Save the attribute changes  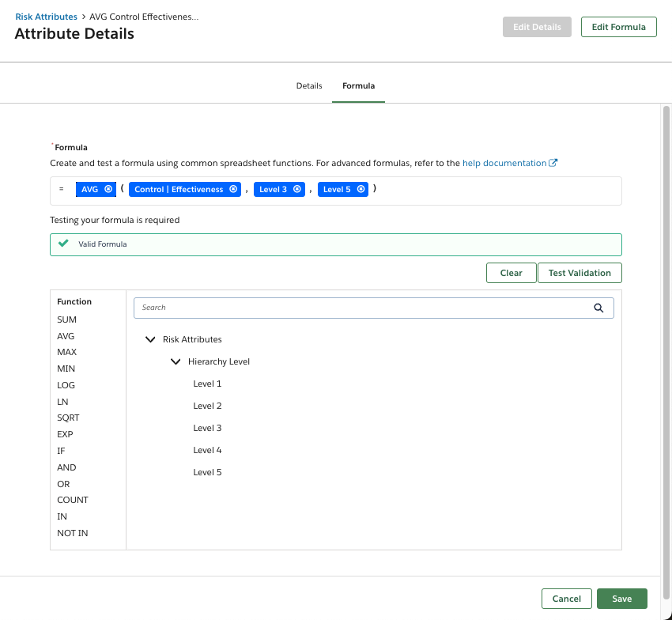[622, 599]
